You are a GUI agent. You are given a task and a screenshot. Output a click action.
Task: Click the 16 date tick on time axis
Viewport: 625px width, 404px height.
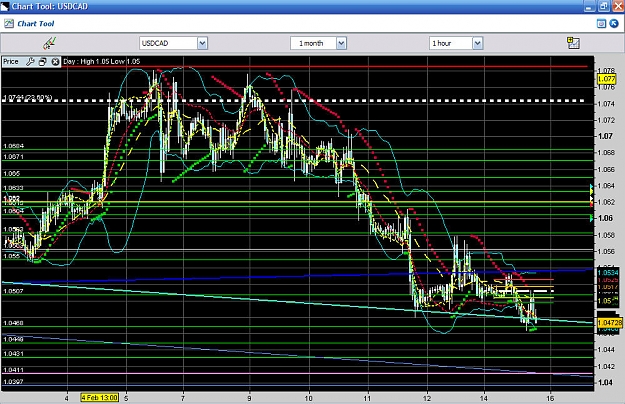click(550, 398)
